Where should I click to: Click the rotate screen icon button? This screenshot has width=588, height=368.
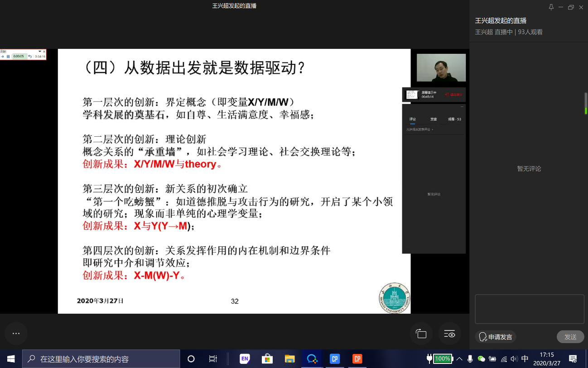421,334
